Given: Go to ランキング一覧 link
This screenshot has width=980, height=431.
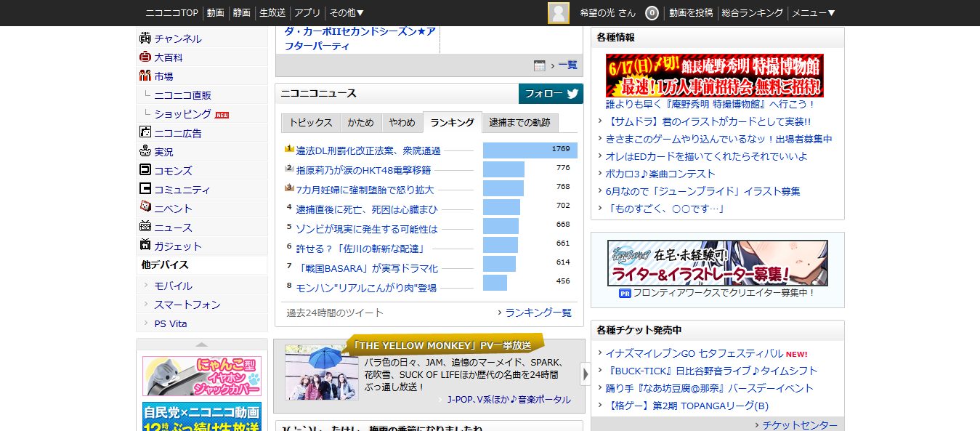Looking at the screenshot, I should coord(538,313).
